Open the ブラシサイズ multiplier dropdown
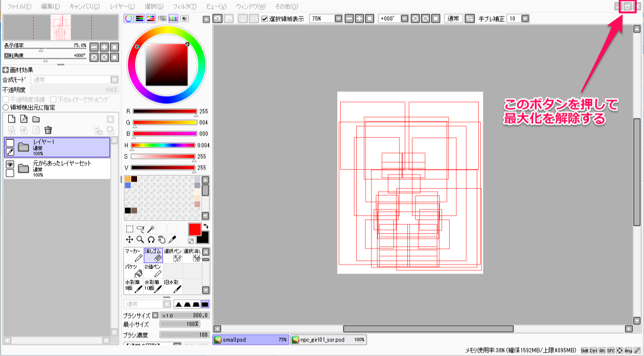Image resolution: width=644 pixels, height=356 pixels. pos(155,315)
